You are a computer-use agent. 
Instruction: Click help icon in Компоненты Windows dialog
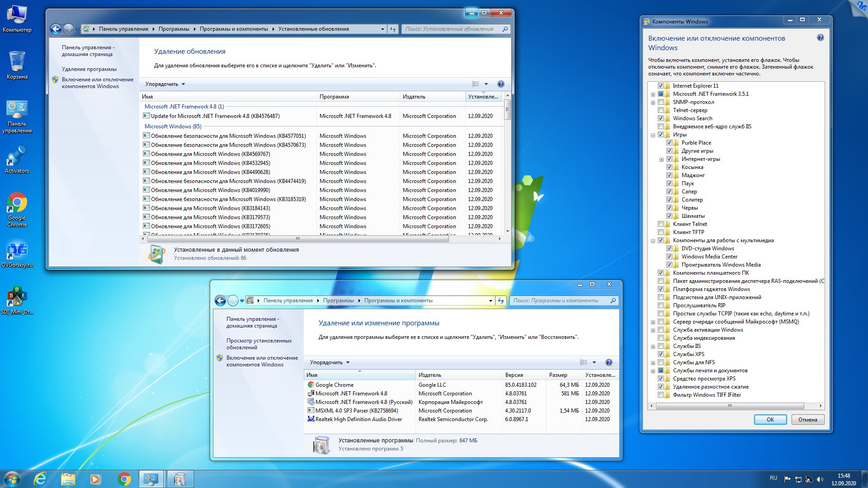(821, 38)
